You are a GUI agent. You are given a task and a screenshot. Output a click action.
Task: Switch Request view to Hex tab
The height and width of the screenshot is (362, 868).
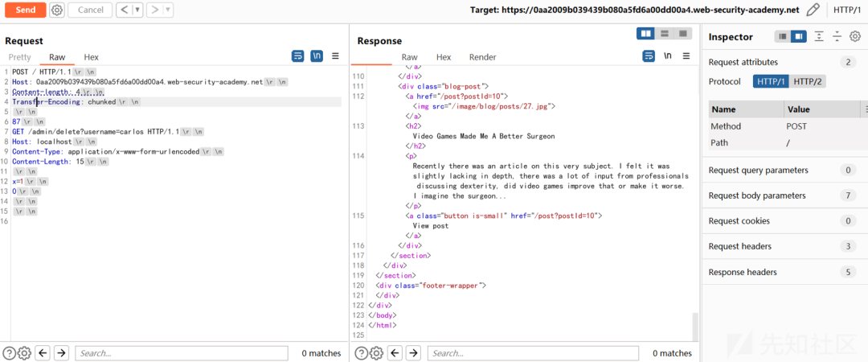click(x=92, y=57)
